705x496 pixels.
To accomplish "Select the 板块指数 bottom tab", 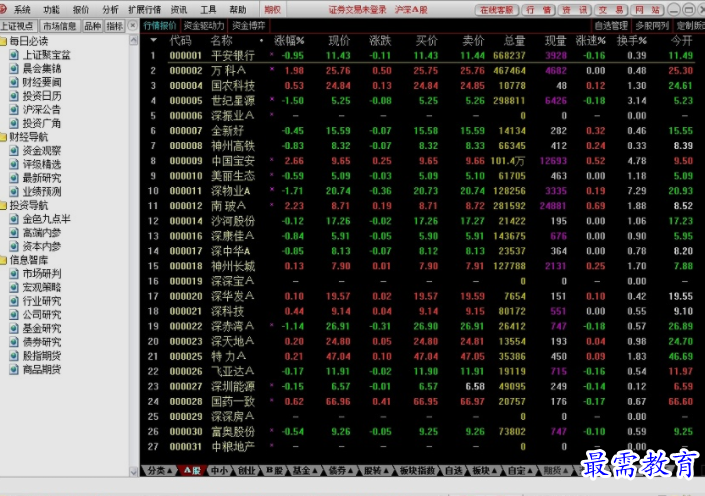I will [x=417, y=470].
